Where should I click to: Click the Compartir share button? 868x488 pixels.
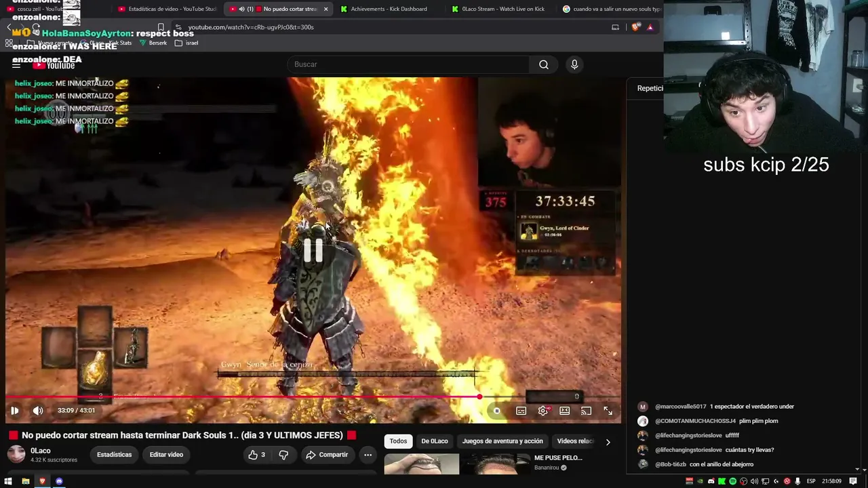click(x=326, y=455)
